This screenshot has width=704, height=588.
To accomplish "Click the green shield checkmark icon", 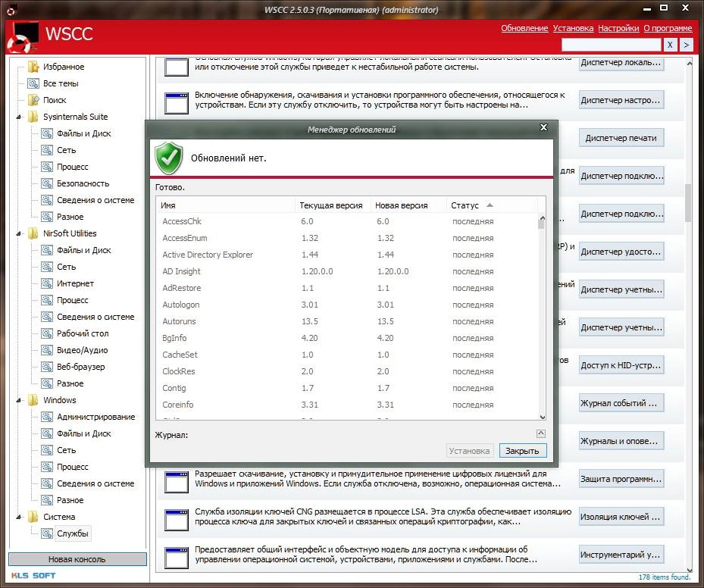I will click(x=168, y=158).
